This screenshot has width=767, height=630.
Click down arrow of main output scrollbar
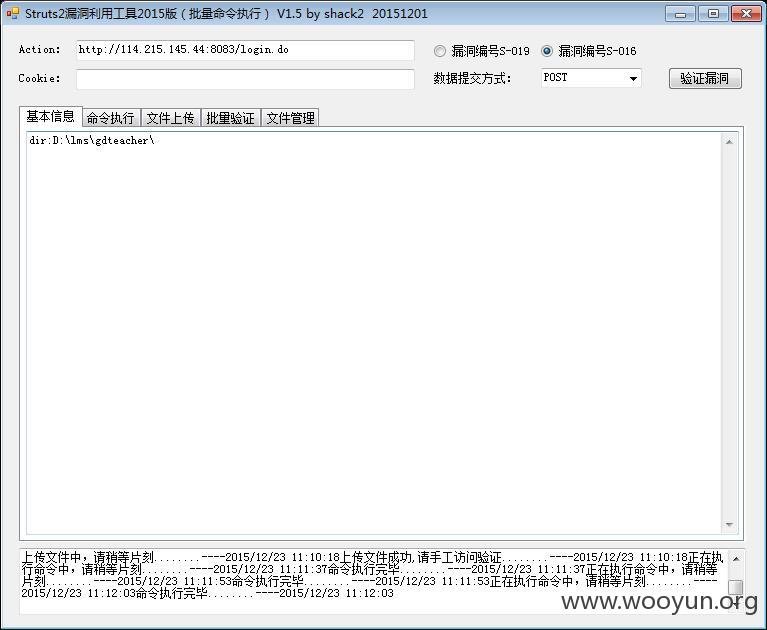click(x=729, y=524)
